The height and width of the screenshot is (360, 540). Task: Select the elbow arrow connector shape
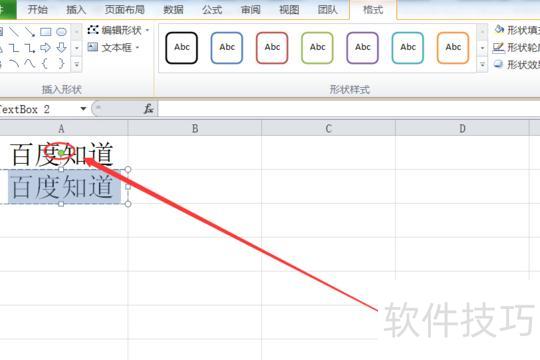coord(30,48)
